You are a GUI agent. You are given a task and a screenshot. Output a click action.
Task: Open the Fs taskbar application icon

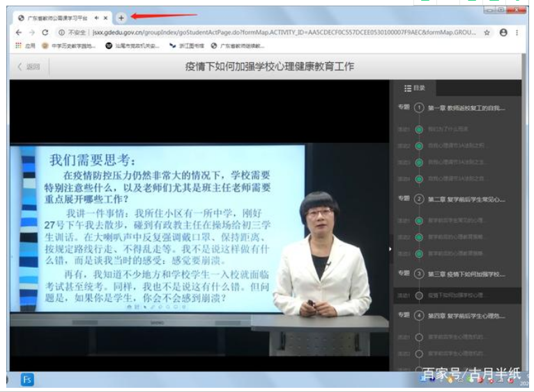click(27, 379)
